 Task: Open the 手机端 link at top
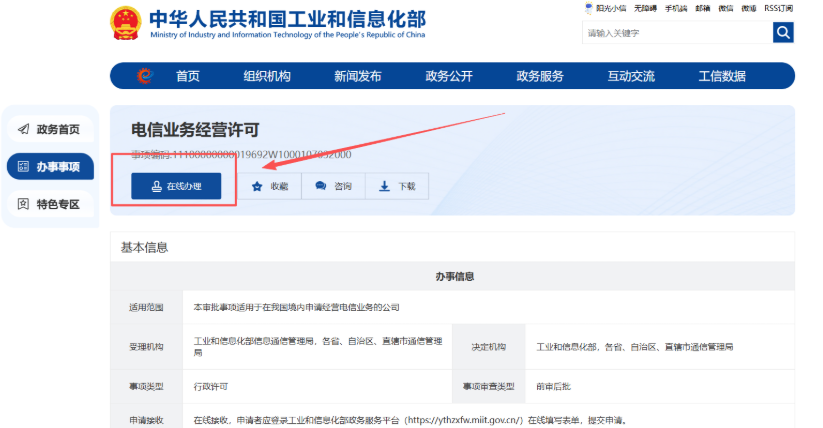[x=676, y=8]
